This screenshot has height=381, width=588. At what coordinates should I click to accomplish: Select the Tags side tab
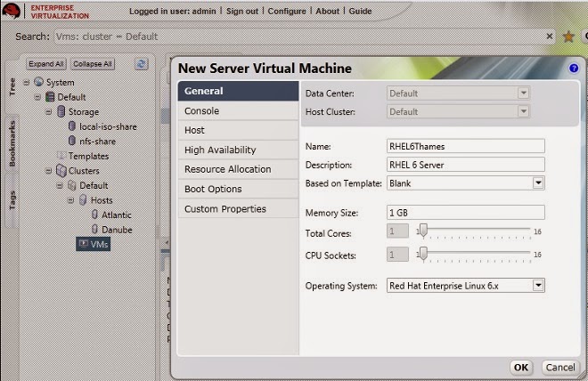12,199
